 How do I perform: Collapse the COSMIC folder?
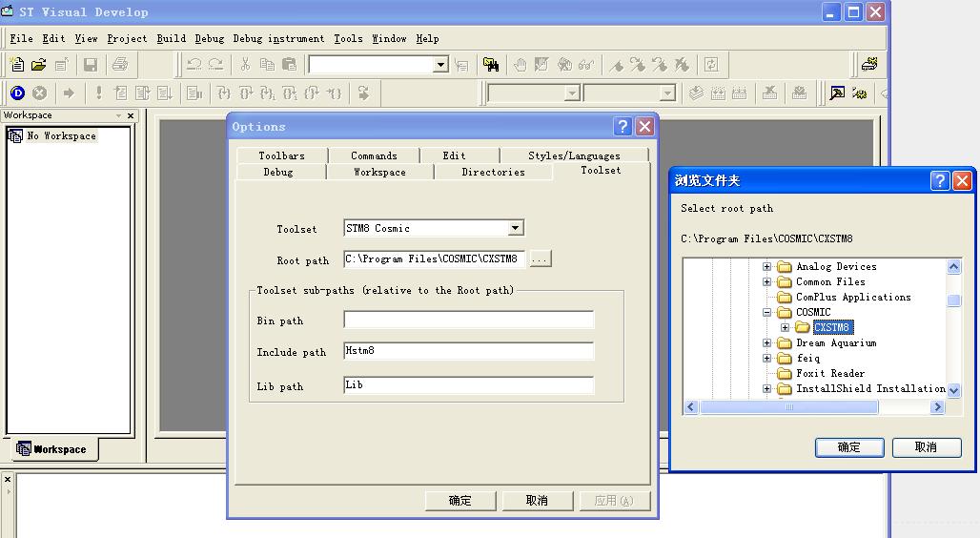click(766, 312)
